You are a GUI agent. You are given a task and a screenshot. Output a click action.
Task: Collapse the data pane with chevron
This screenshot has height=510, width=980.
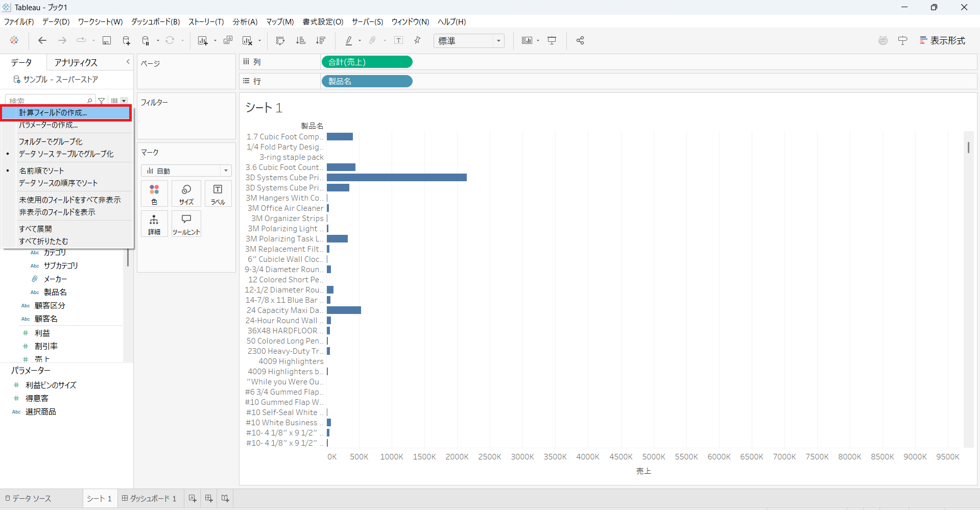tap(128, 62)
